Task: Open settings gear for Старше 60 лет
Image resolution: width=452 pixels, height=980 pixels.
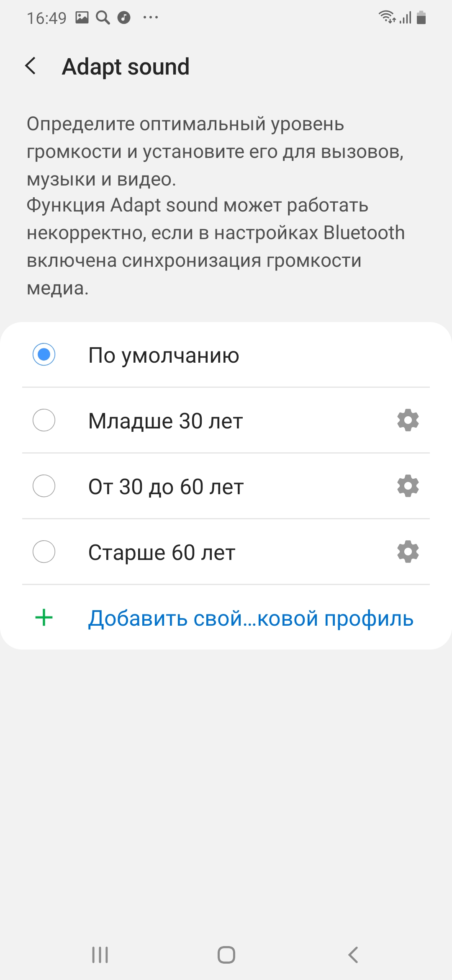Action: pos(408,552)
